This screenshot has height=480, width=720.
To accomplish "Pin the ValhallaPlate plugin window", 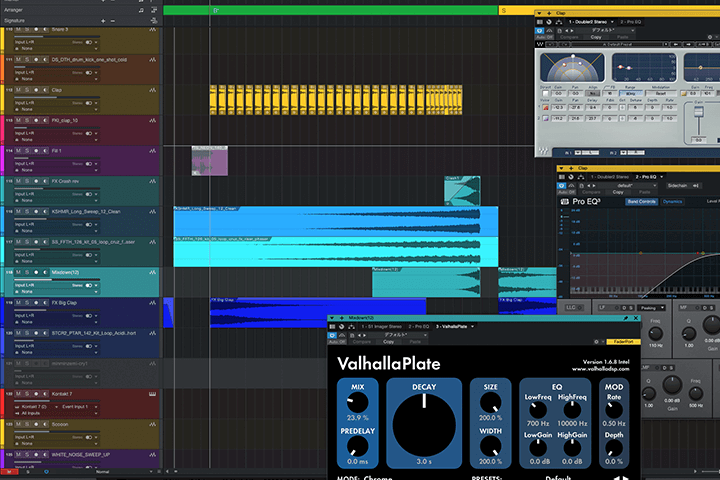I will pyautogui.click(x=625, y=318).
